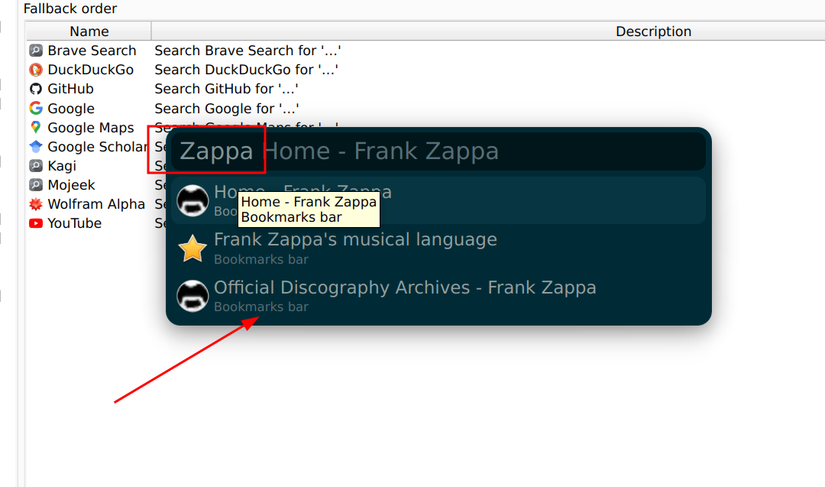Select the Kagi row name
825x487 pixels.
(62, 166)
